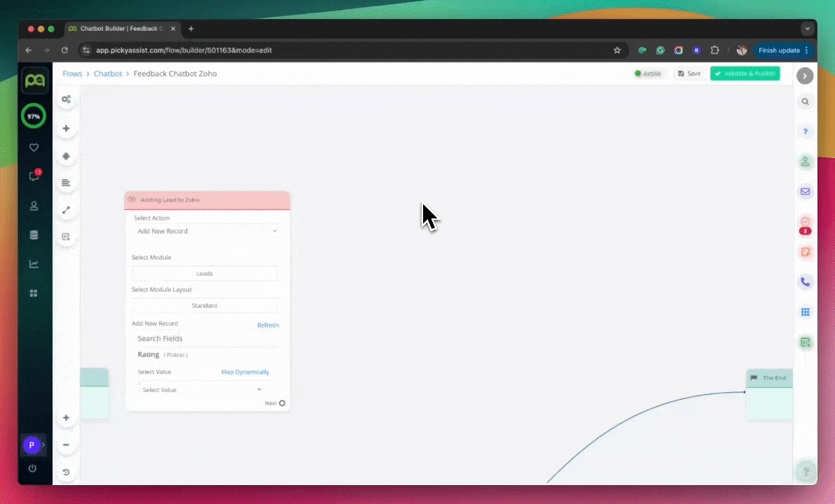Toggle the Active status indicator
Image resolution: width=835 pixels, height=504 pixels.
click(647, 73)
